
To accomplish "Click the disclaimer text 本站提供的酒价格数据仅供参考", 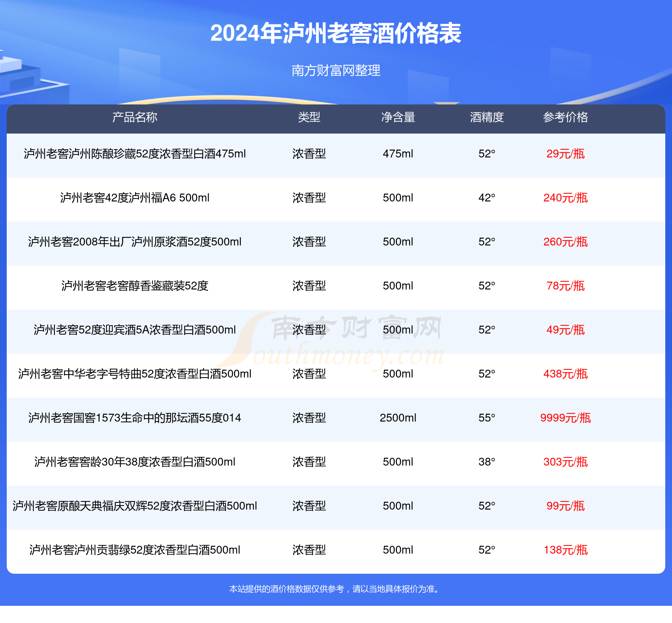I will pyautogui.click(x=286, y=589).
